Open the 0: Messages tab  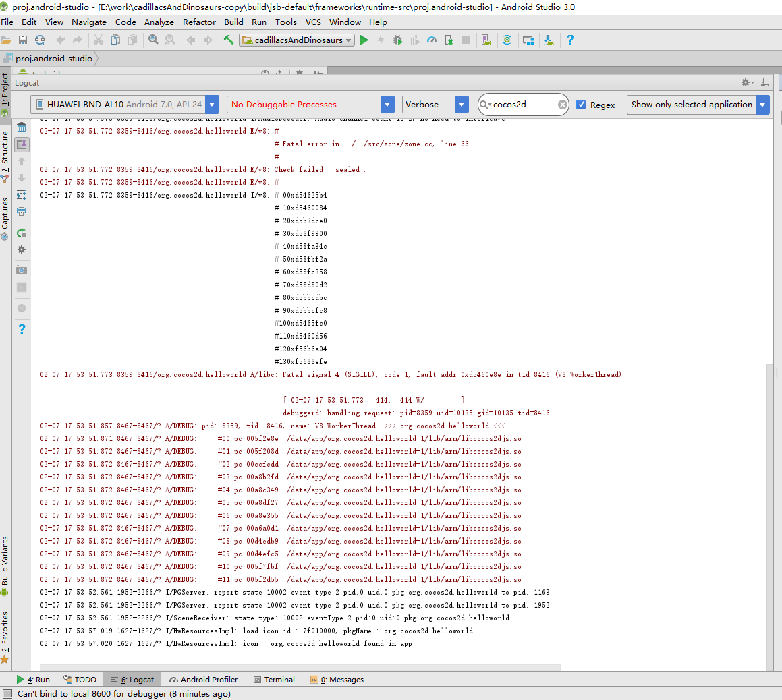click(x=337, y=680)
